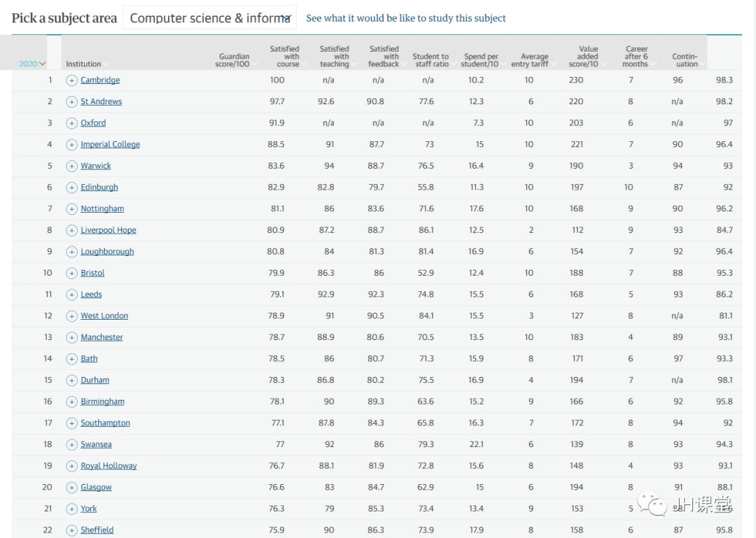The image size is (756, 538).
Task: Click the plus icon beside Bath
Action: (x=71, y=359)
